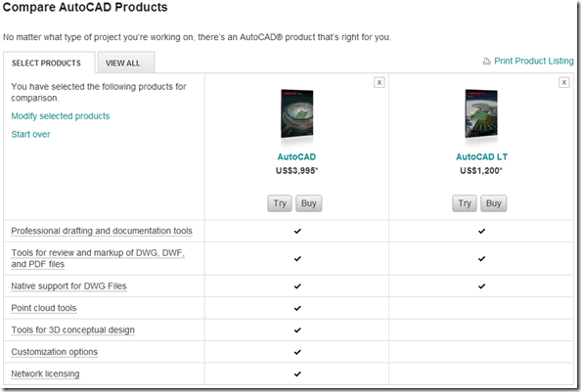Click Tools for 3D conceptual design
This screenshot has width=581, height=392.
72,329
